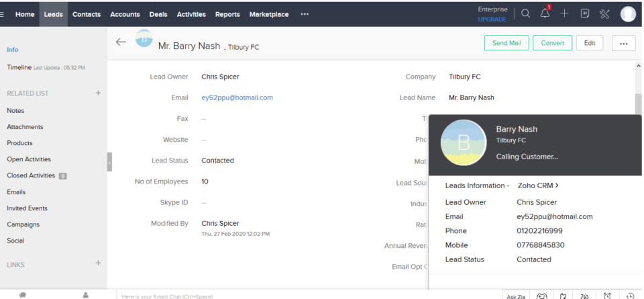Convert the lead with Convert button
The width and height of the screenshot is (644, 299).
pos(552,43)
